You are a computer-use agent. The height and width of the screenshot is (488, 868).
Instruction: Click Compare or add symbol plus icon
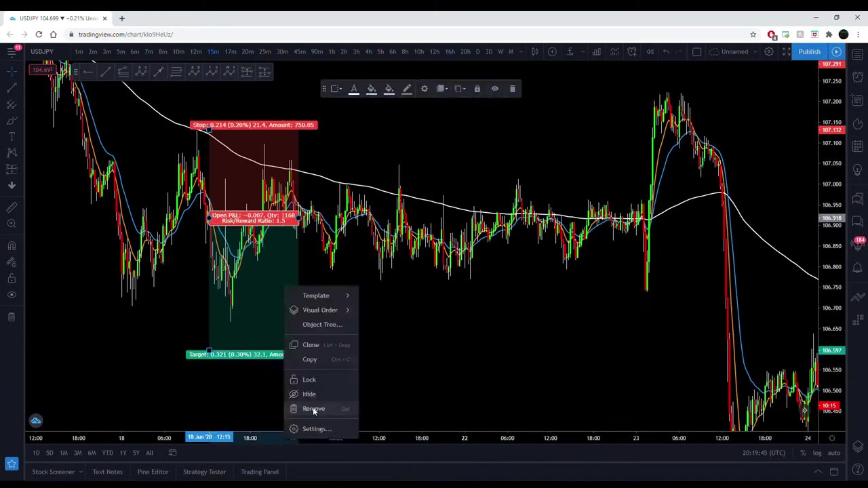(552, 52)
